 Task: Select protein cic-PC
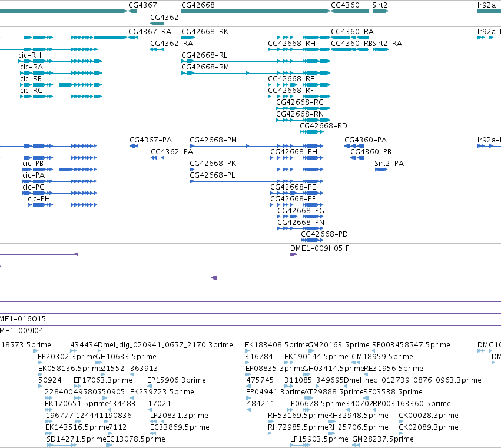tap(33, 187)
